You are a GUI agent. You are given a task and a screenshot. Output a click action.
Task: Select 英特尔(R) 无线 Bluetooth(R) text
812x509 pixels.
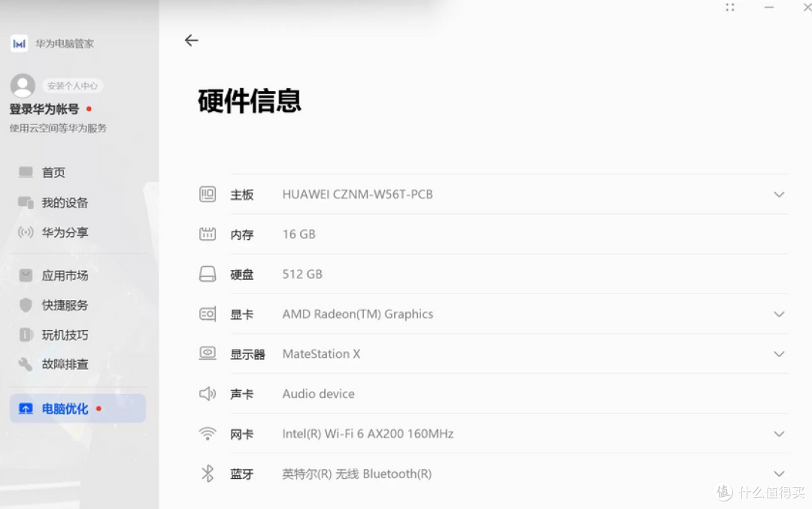(x=357, y=474)
